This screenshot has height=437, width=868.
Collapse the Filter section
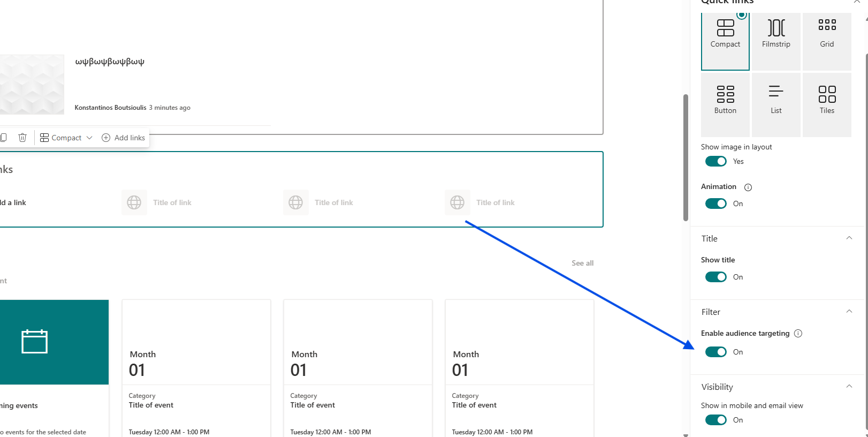tap(849, 312)
